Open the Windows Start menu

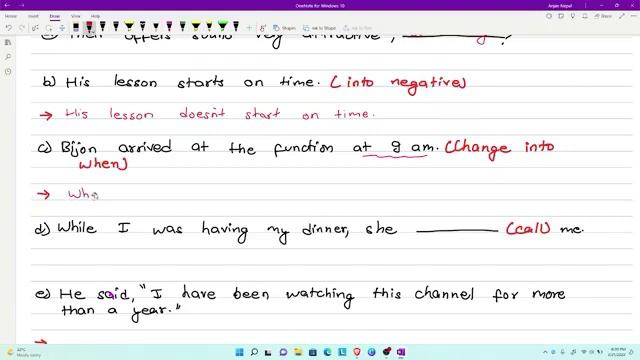point(240,352)
